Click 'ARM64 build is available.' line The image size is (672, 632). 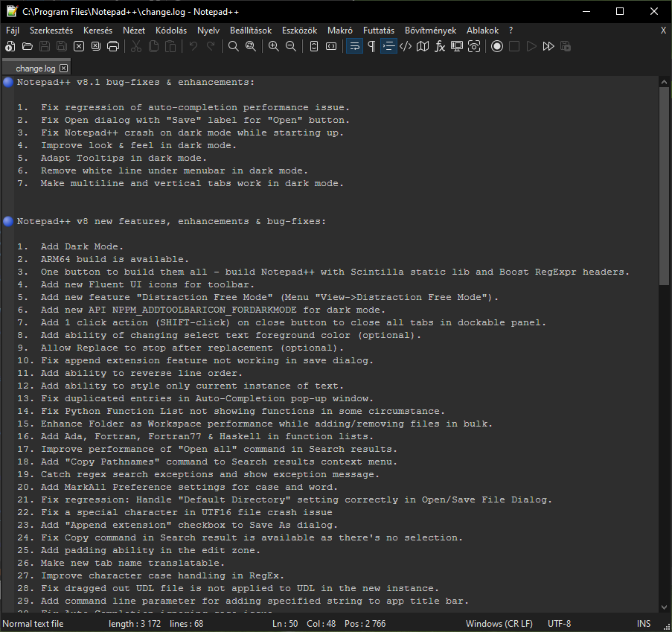(x=115, y=259)
